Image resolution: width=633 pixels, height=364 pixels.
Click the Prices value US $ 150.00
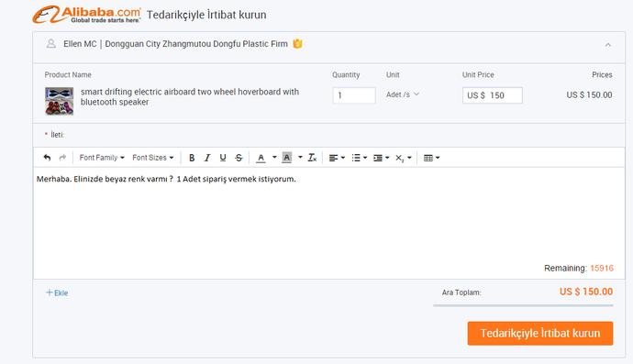coord(589,94)
